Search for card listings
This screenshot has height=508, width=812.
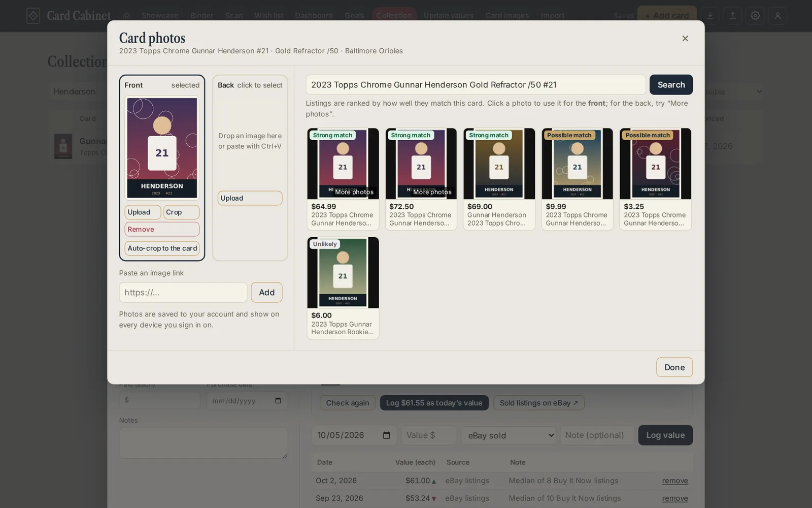coord(671,85)
